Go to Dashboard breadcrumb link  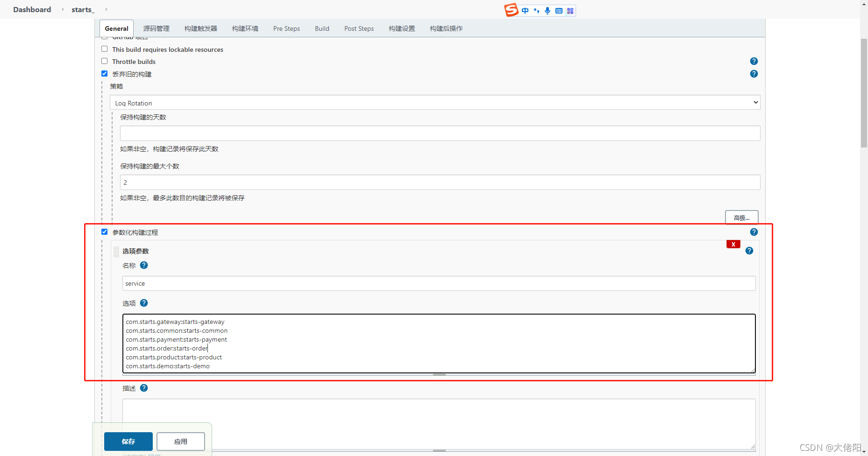[32, 9]
